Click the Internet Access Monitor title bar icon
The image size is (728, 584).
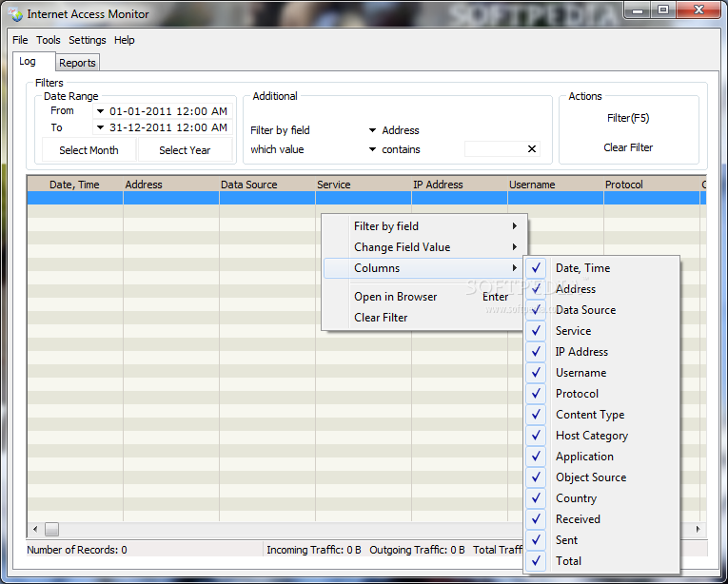(x=17, y=14)
